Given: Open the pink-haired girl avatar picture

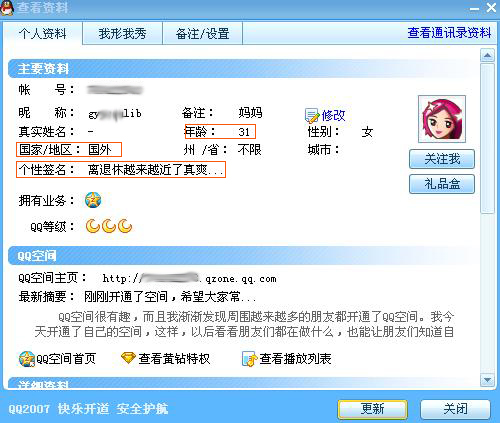Looking at the screenshot, I should pos(442,119).
